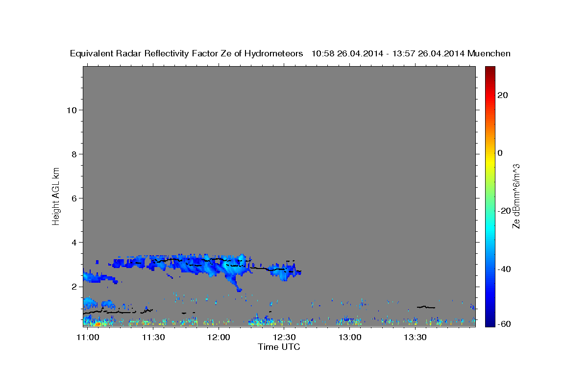Click the height tick label 6
The height and width of the screenshot is (392, 588).
click(74, 198)
